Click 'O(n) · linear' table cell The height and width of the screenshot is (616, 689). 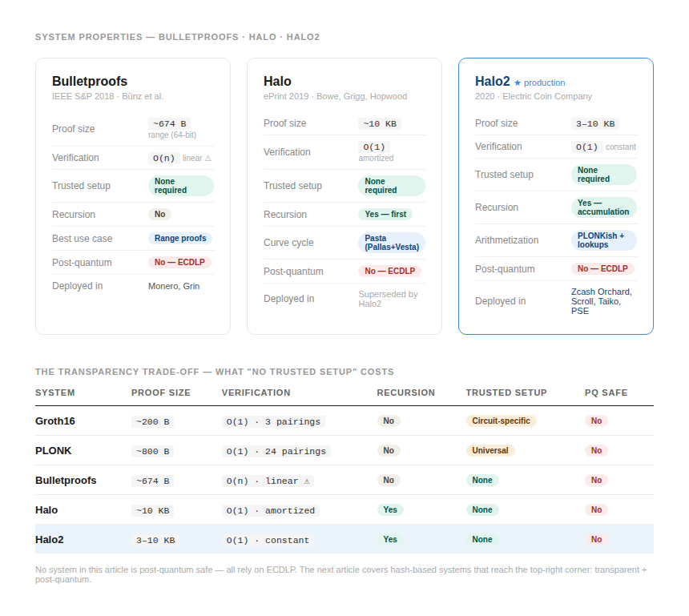(x=268, y=481)
